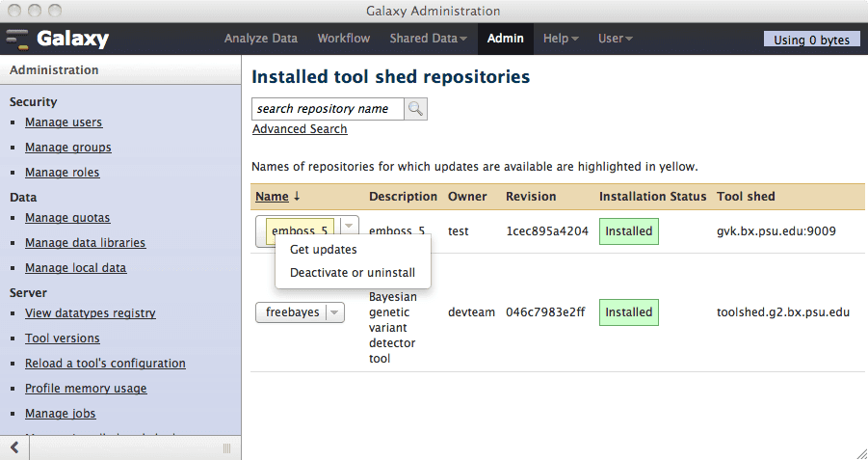
Task: Choose Deactivate or uninstall option
Action: tap(352, 273)
